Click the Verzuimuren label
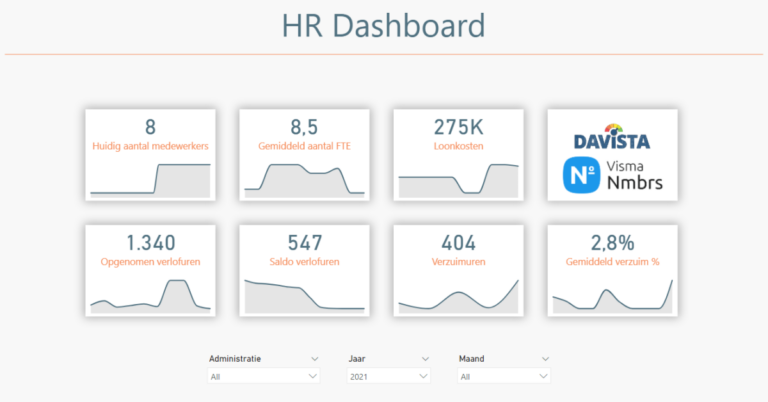768x402 pixels. [x=458, y=262]
